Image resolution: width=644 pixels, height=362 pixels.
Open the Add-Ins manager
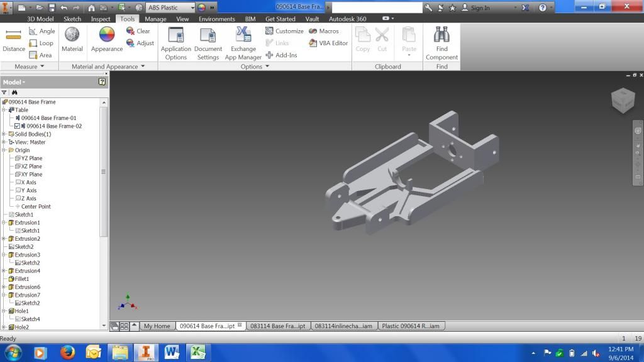pos(281,55)
